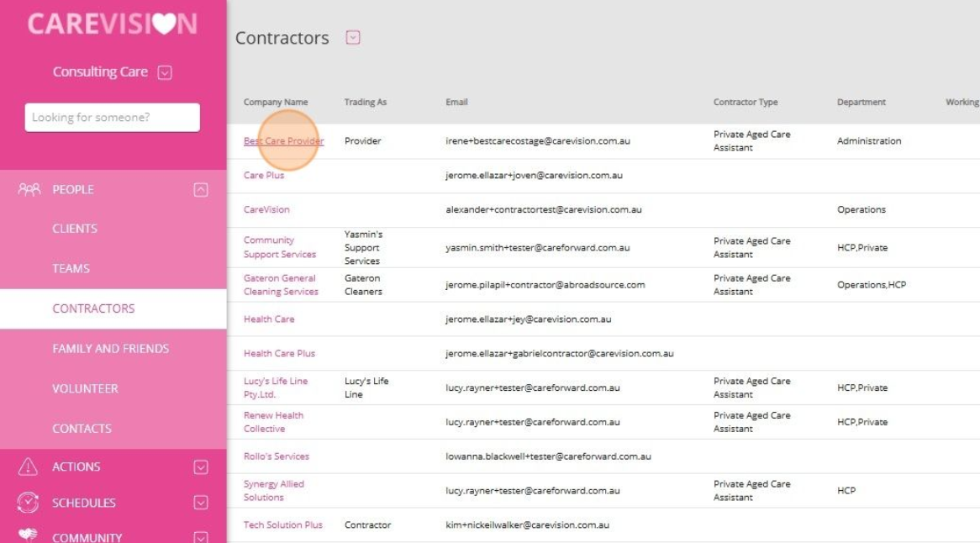
Task: Open Best Care Provider contractor
Action: coord(284,141)
